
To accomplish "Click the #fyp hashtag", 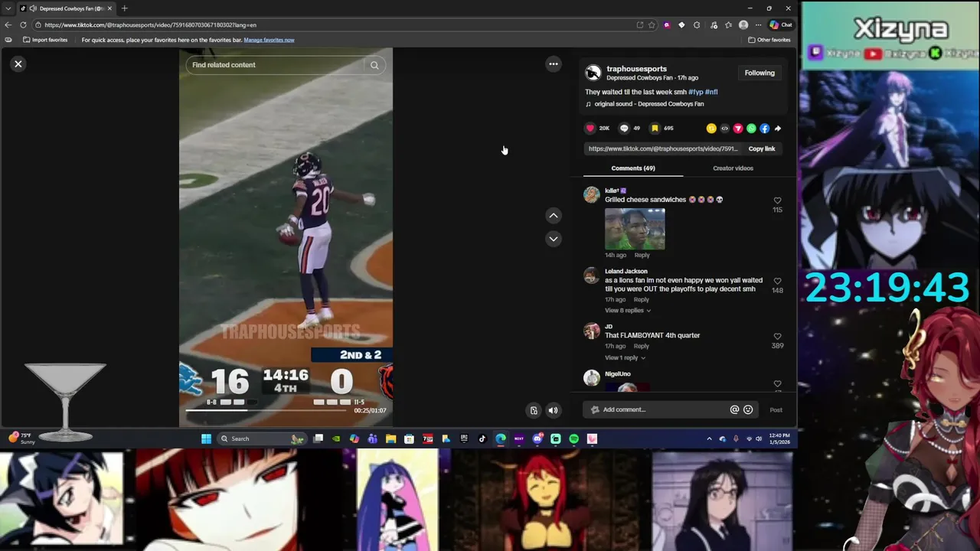I will tap(695, 92).
